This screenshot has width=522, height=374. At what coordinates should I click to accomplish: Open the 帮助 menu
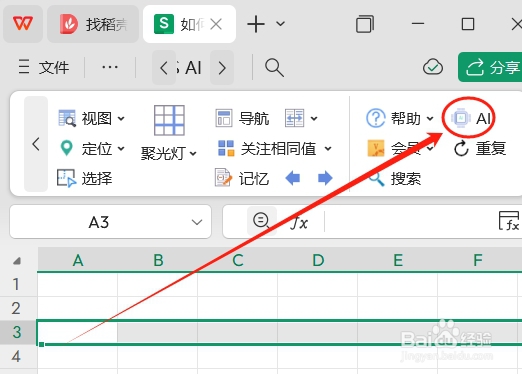(x=399, y=118)
